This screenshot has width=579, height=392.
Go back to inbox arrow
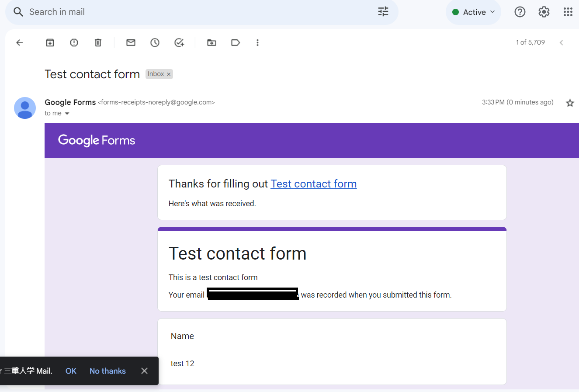click(x=19, y=42)
